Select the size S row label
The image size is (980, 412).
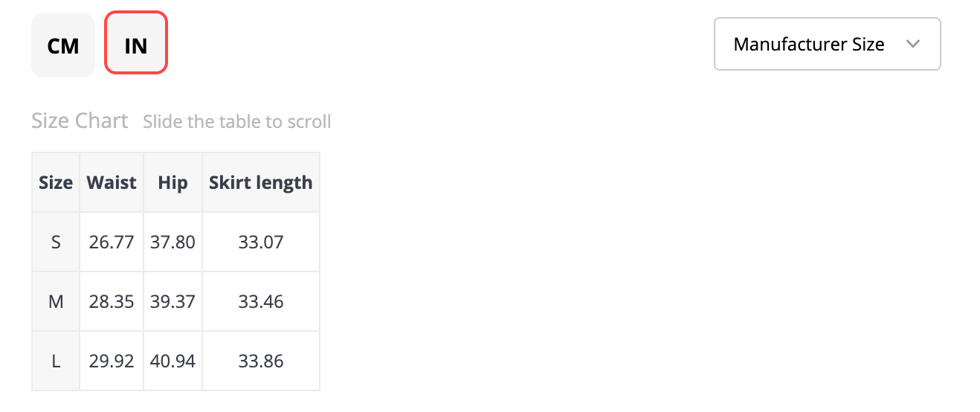click(x=56, y=242)
